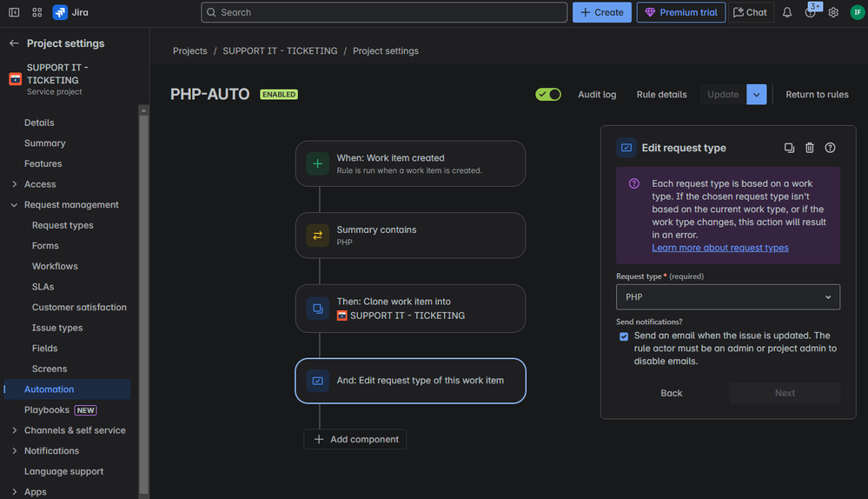Select Automation in the sidebar
Screen dimensions: 868x499
68,389
